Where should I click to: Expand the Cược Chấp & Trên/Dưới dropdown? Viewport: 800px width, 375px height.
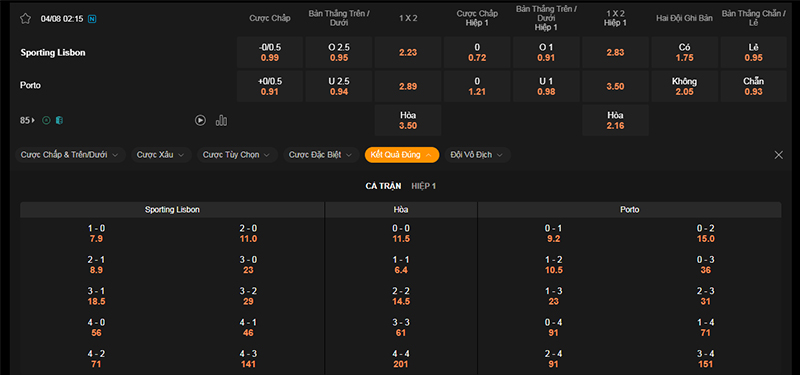(x=70, y=155)
